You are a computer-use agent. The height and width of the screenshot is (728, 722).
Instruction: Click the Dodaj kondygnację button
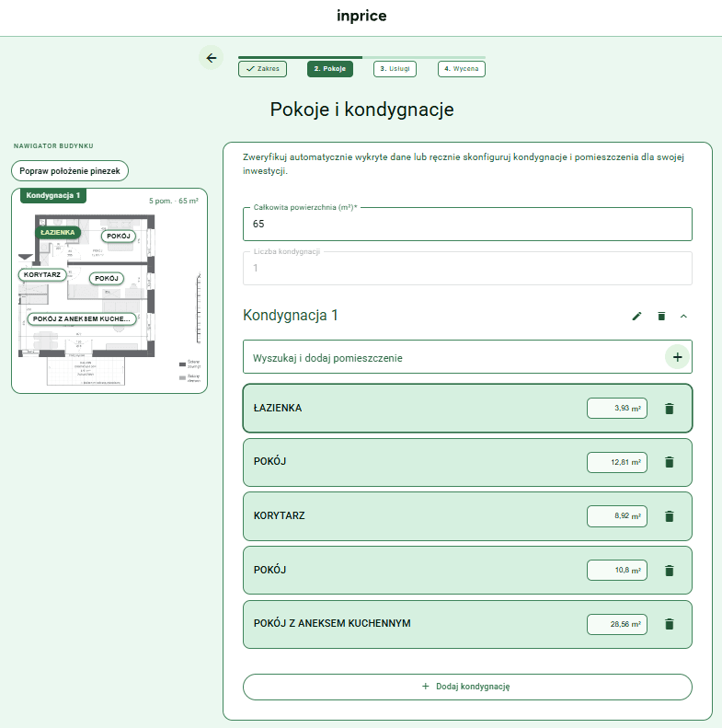click(x=467, y=687)
